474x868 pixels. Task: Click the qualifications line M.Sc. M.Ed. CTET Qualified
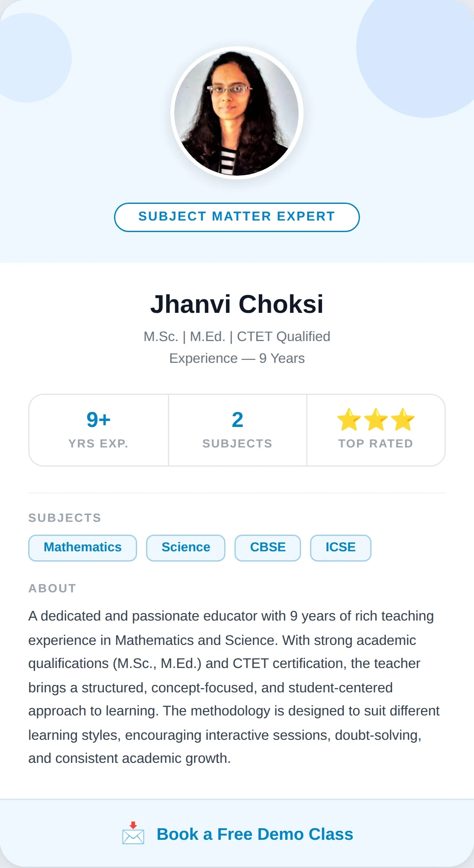(237, 337)
